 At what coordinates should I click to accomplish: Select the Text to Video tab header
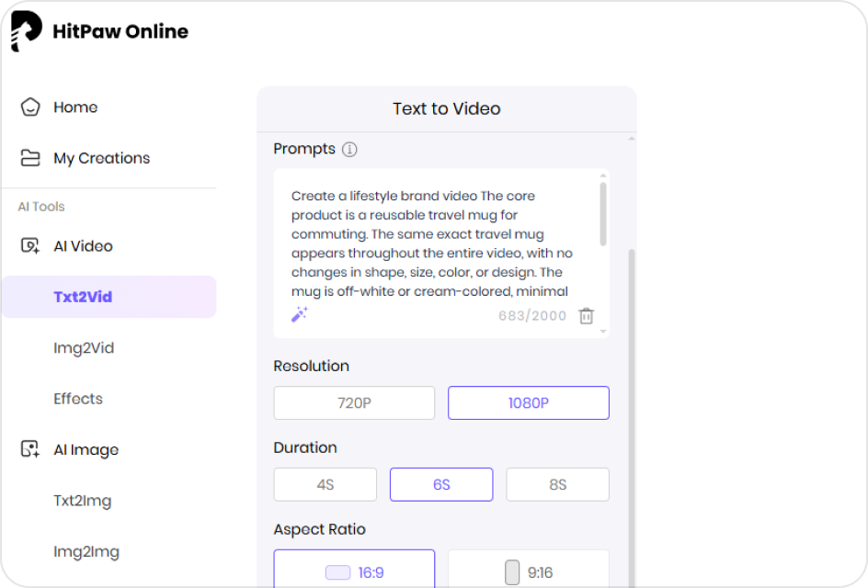pyautogui.click(x=446, y=108)
